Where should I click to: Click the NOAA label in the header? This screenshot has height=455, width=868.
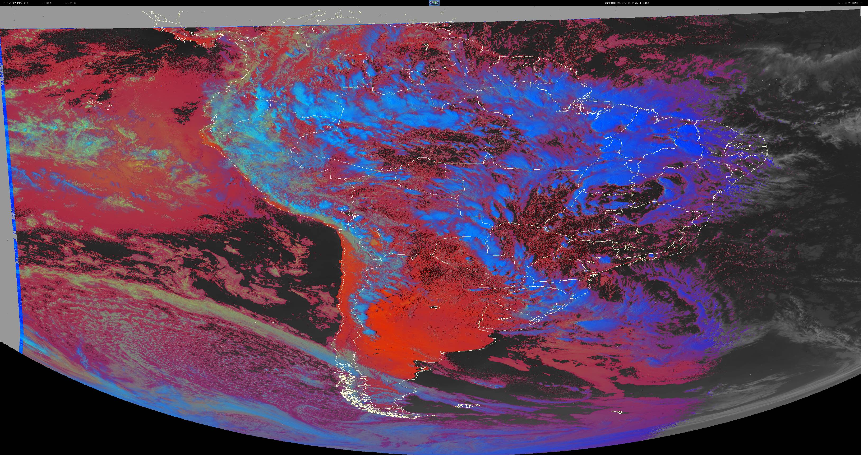[47, 3]
